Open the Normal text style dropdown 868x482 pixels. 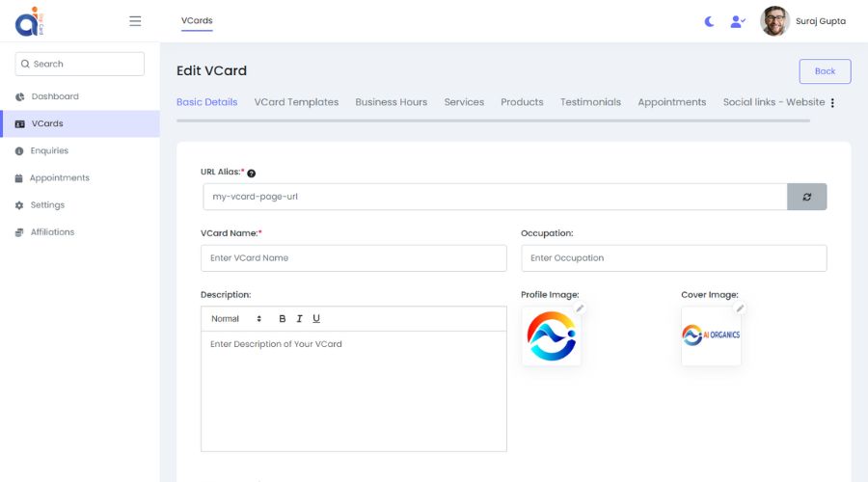[x=236, y=319]
